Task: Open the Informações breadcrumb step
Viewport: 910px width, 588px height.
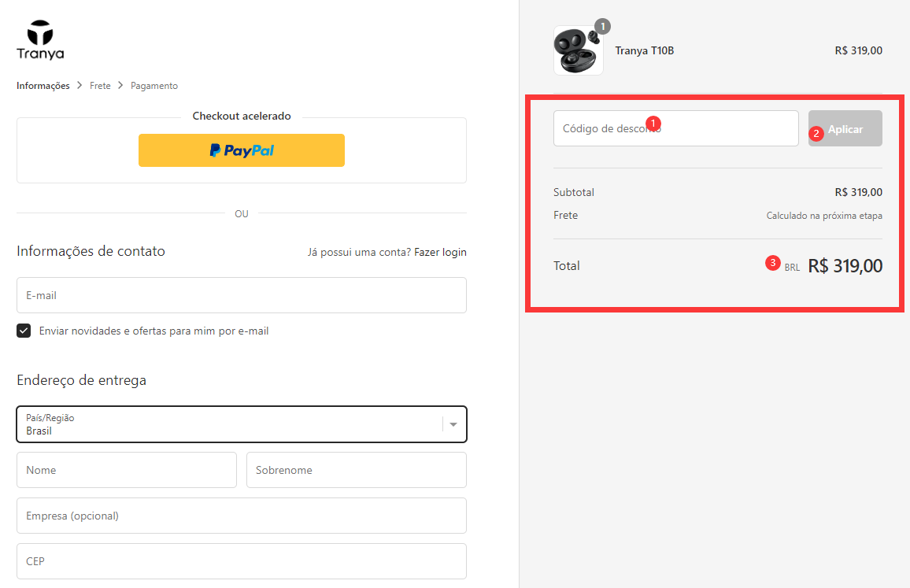Action: (43, 86)
